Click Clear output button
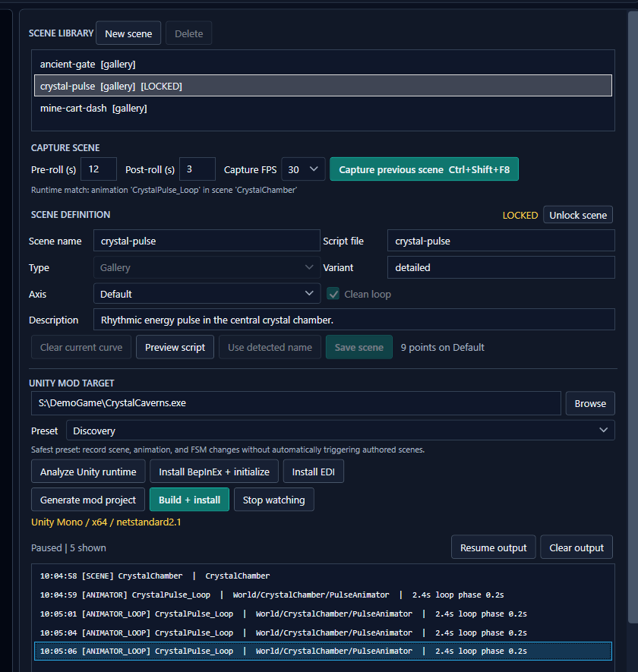 (x=576, y=547)
